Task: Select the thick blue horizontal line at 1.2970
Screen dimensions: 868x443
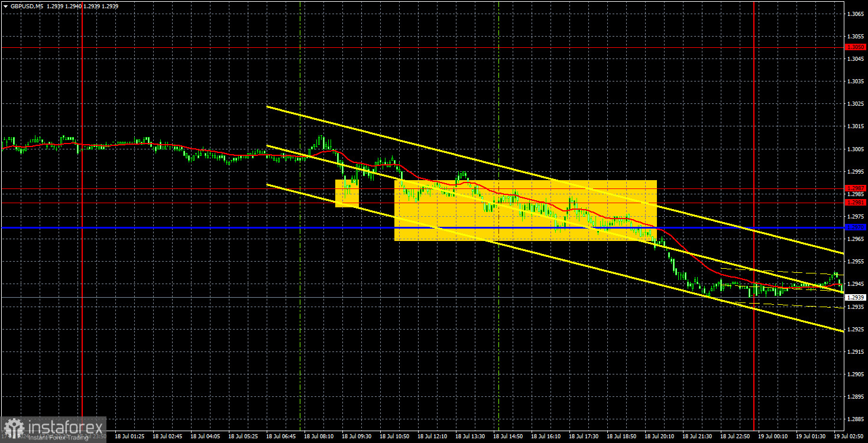Action: pyautogui.click(x=422, y=227)
